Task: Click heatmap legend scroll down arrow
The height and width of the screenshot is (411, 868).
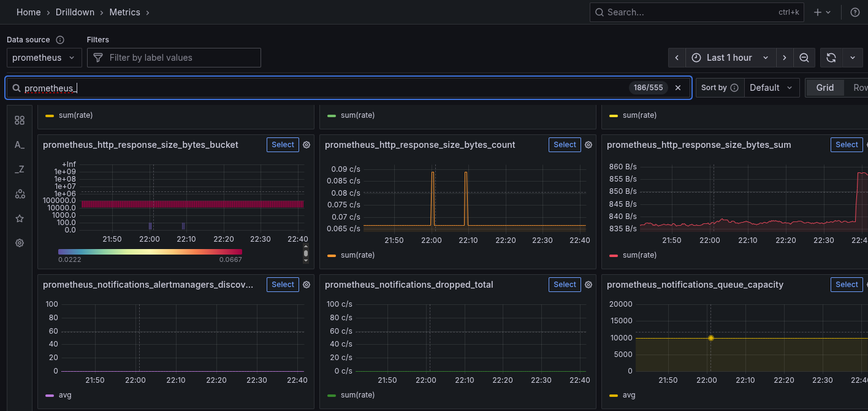Action: 306,261
